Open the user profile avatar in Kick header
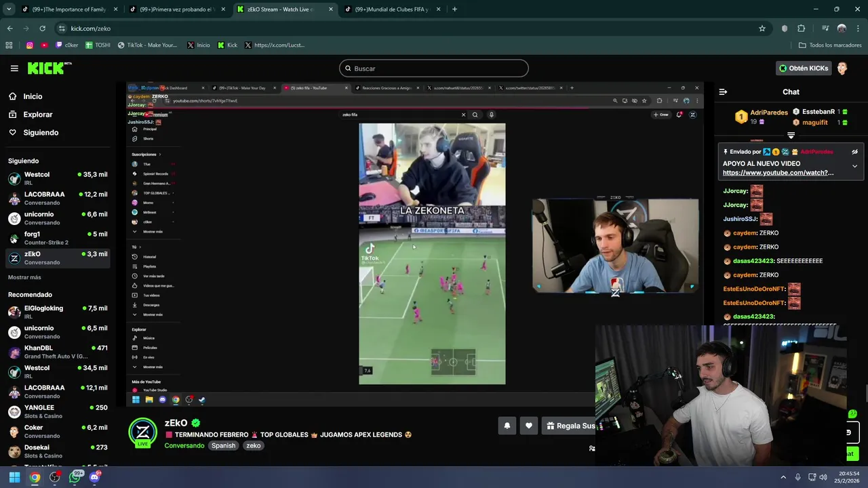Image resolution: width=868 pixels, height=488 pixels. [842, 68]
